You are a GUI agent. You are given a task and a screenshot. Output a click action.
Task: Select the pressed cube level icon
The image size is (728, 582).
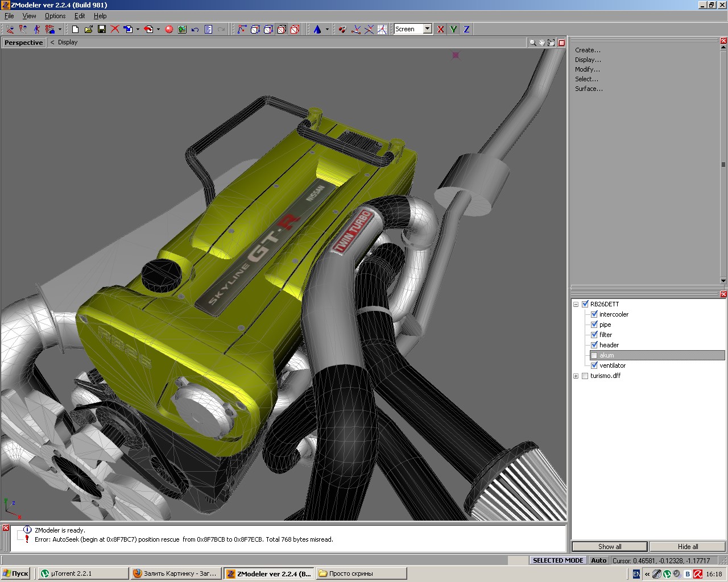(282, 29)
